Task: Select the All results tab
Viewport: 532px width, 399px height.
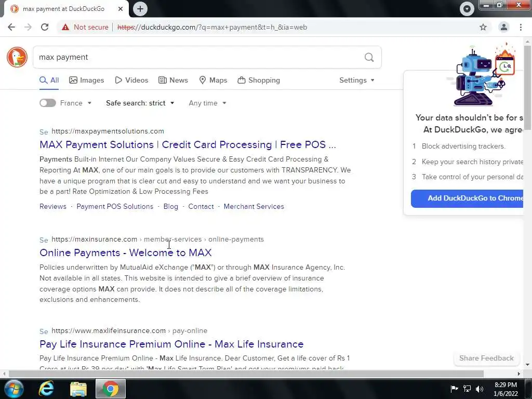Action: tap(49, 80)
